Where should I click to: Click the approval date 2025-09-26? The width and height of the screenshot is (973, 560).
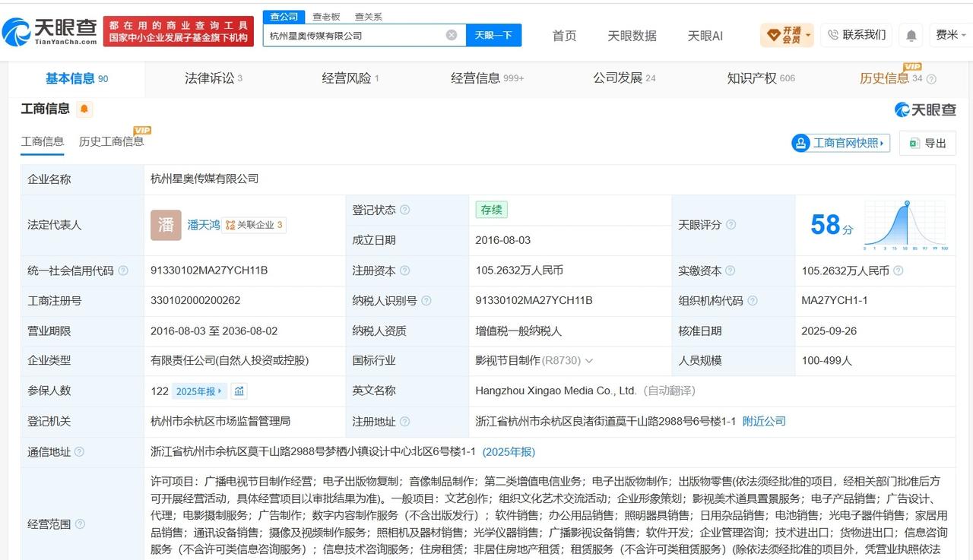coord(829,331)
